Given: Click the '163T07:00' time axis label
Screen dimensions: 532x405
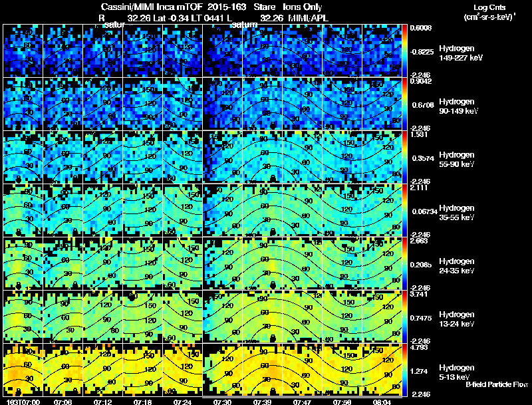Looking at the screenshot, I should [23, 402].
